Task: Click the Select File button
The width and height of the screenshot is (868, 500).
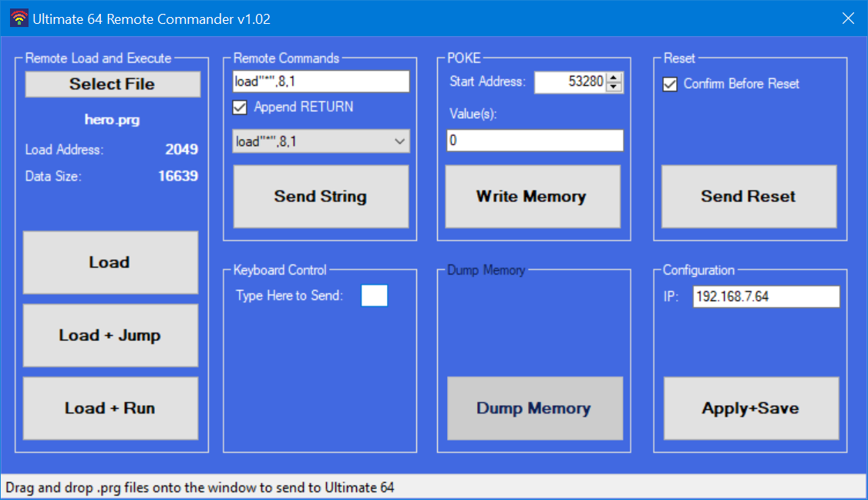Action: [113, 84]
